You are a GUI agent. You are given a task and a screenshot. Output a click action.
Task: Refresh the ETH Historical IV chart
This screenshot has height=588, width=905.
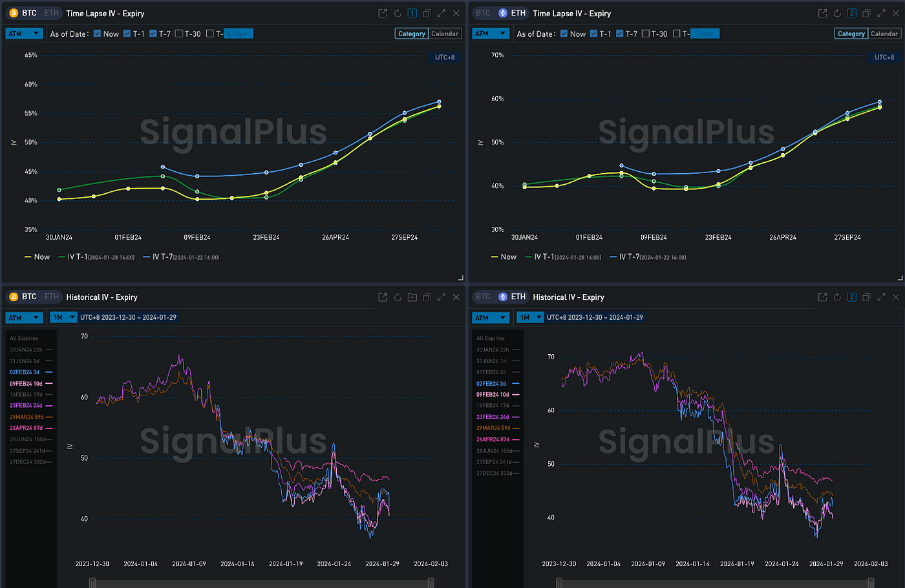(837, 297)
